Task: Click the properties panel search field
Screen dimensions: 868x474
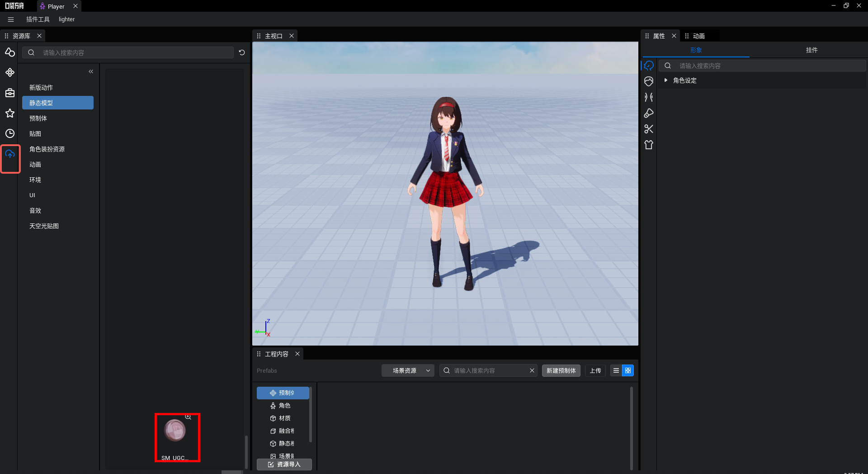Action: (762, 66)
